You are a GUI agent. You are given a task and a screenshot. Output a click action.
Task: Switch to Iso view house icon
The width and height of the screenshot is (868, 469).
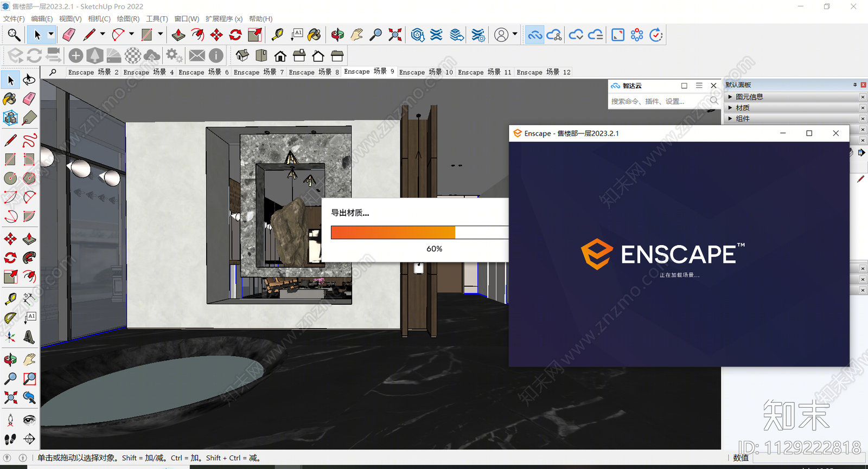(242, 55)
